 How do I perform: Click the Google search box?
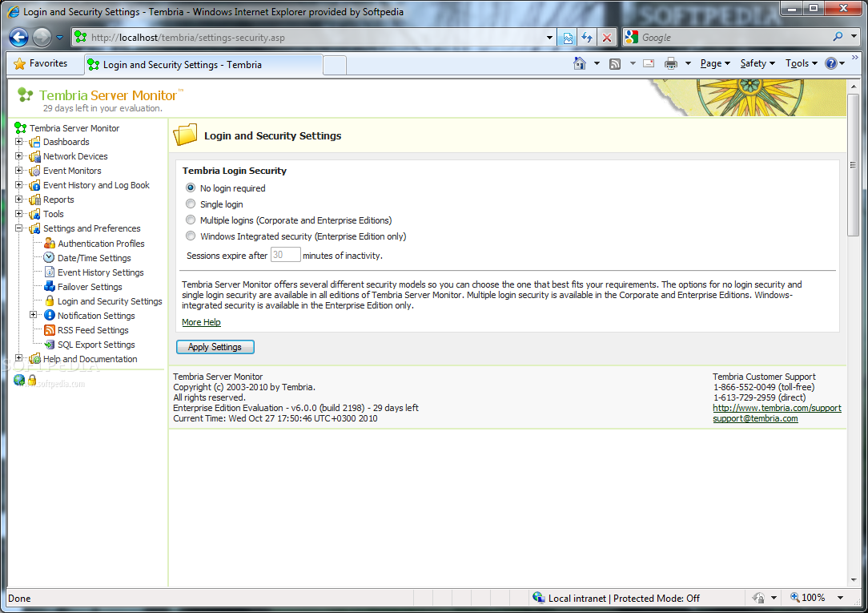[734, 38]
